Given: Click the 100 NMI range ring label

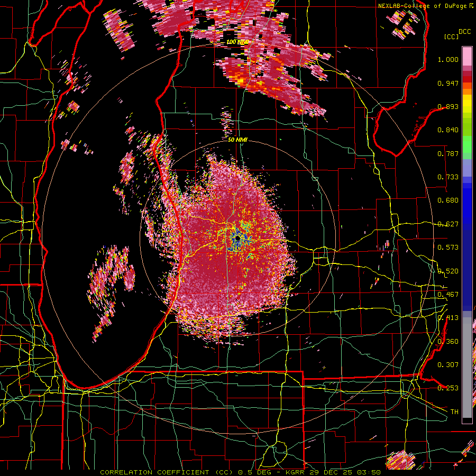Looking at the screenshot, I should click(x=237, y=42).
